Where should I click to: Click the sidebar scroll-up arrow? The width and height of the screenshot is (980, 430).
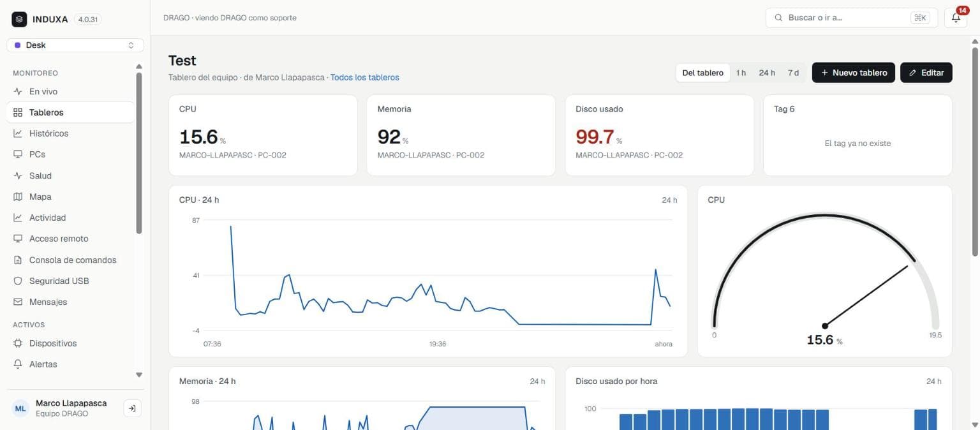[139, 66]
